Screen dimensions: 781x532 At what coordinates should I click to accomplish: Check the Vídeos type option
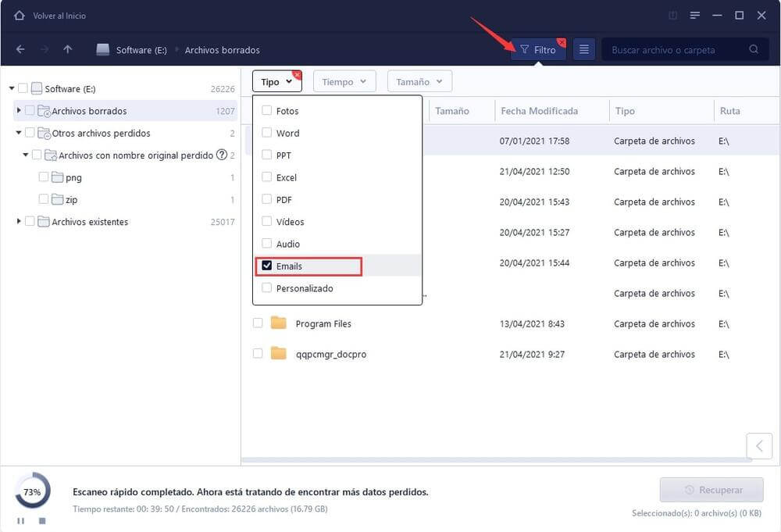click(267, 221)
